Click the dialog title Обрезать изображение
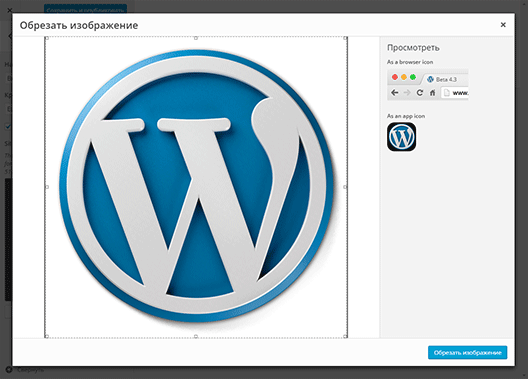This screenshot has height=379, width=528. (79, 25)
